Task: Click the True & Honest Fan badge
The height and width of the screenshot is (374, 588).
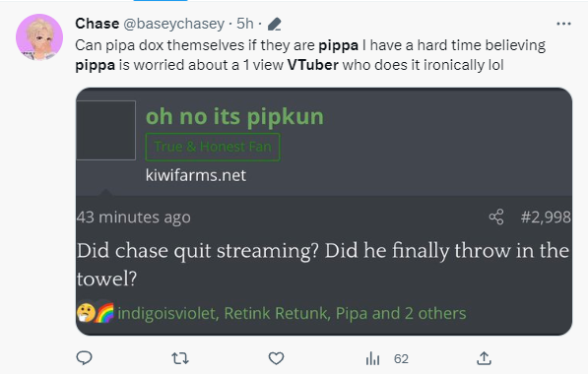Action: 213,147
